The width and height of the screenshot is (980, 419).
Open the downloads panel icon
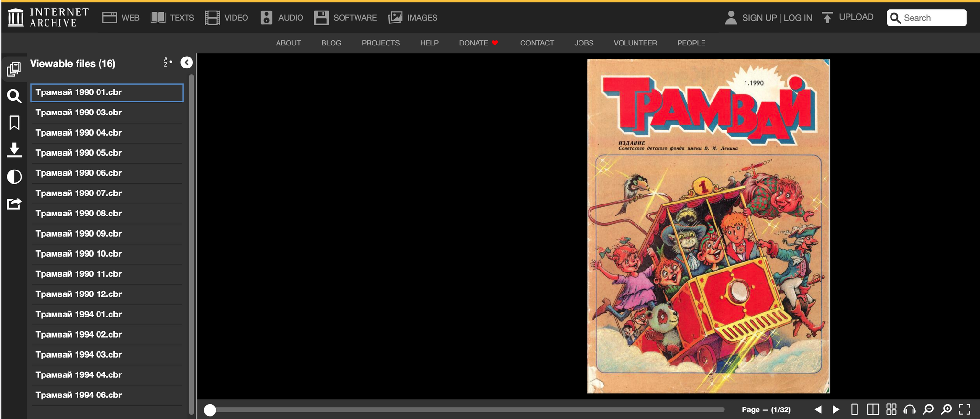(14, 150)
